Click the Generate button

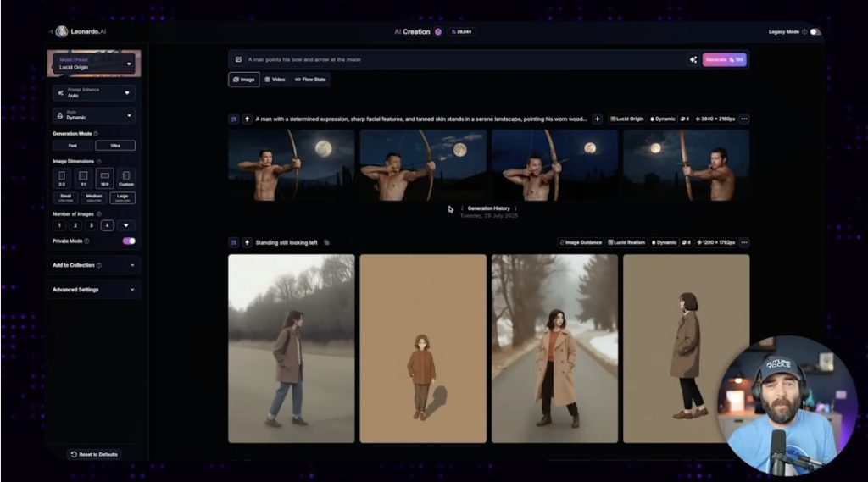click(x=724, y=59)
